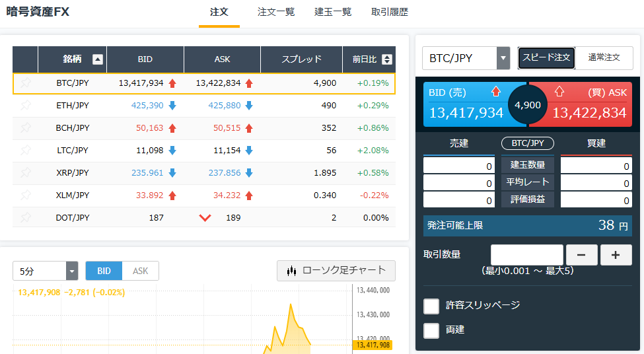Image resolution: width=644 pixels, height=354 pixels.
Task: Open the 注文 tab
Action: point(219,13)
